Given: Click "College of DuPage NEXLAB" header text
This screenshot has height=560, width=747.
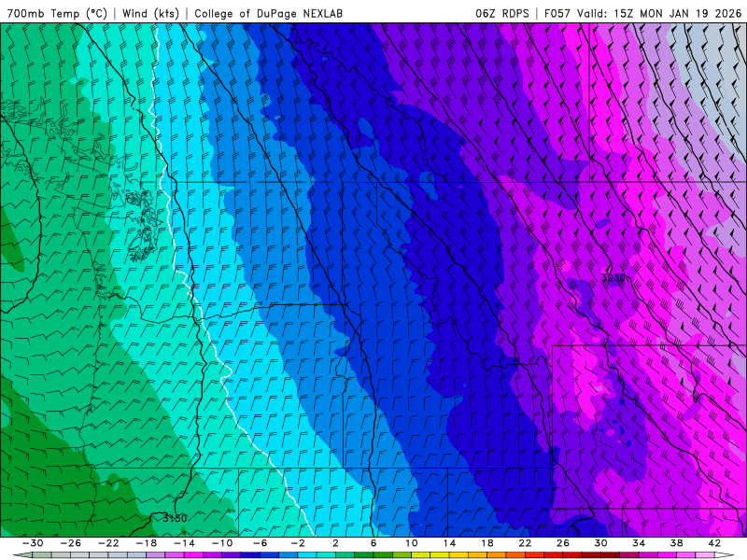Looking at the screenshot, I should click(268, 13).
